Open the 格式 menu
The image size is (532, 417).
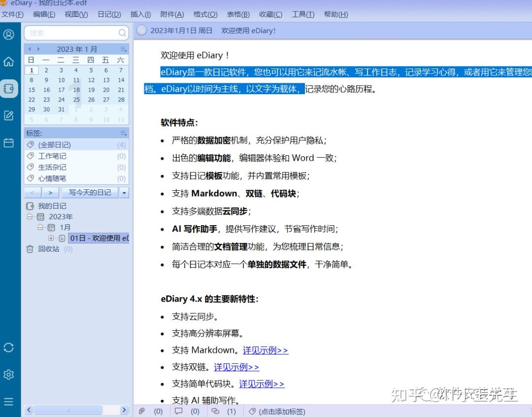pyautogui.click(x=205, y=14)
